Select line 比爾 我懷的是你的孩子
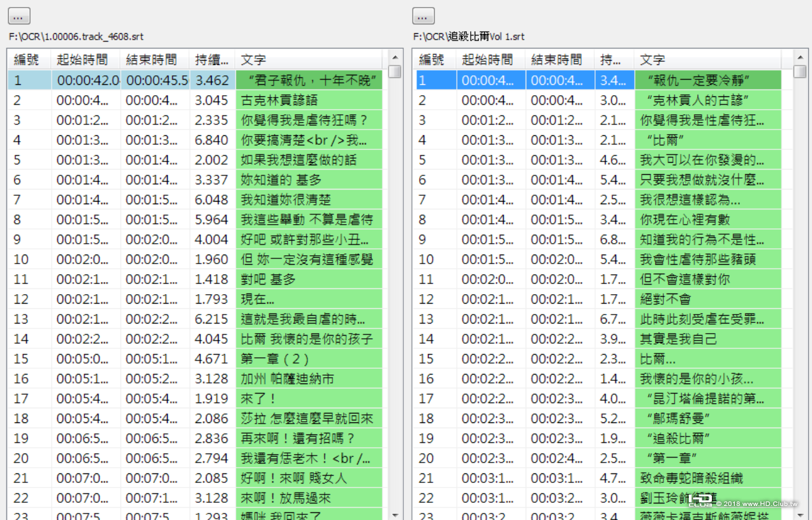Image resolution: width=812 pixels, height=520 pixels. (x=309, y=339)
